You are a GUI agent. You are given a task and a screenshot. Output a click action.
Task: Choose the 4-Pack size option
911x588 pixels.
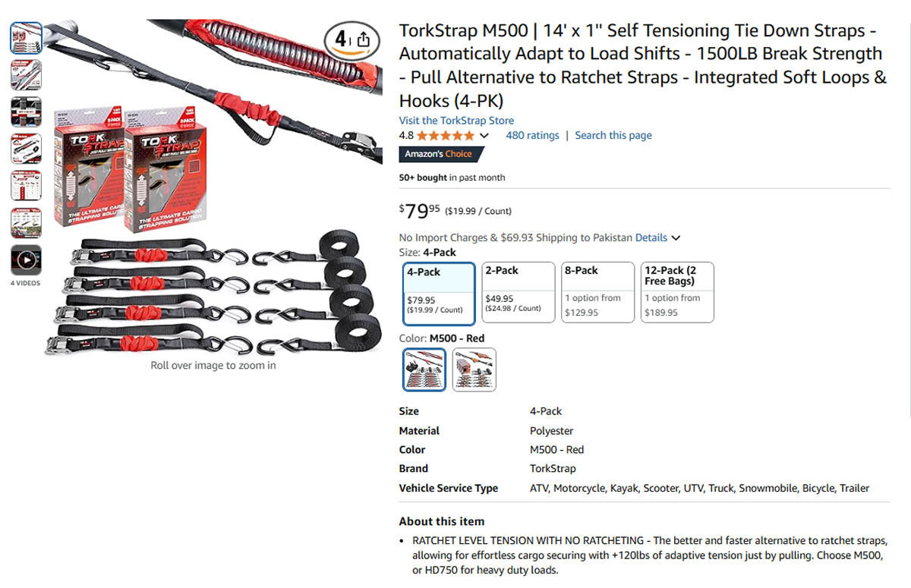pyautogui.click(x=439, y=293)
